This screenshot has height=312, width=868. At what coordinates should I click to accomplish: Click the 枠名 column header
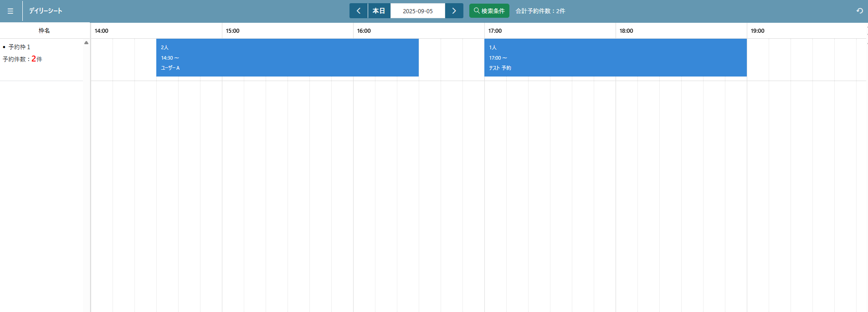coord(44,31)
